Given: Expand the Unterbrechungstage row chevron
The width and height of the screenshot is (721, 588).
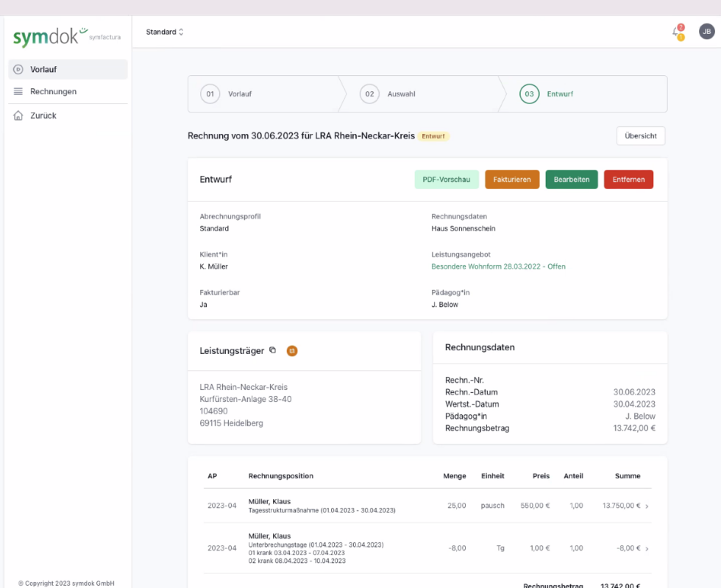Looking at the screenshot, I should [x=647, y=548].
